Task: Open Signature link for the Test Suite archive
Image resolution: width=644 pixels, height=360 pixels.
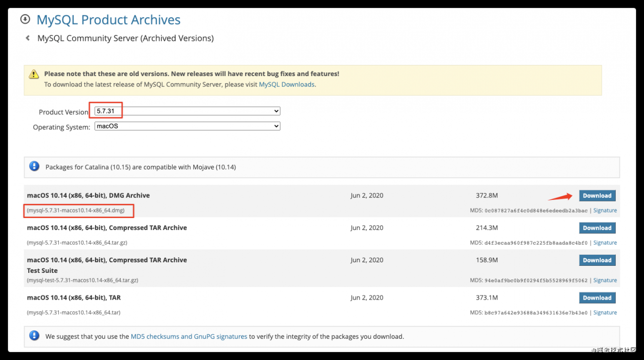Action: pyautogui.click(x=605, y=280)
